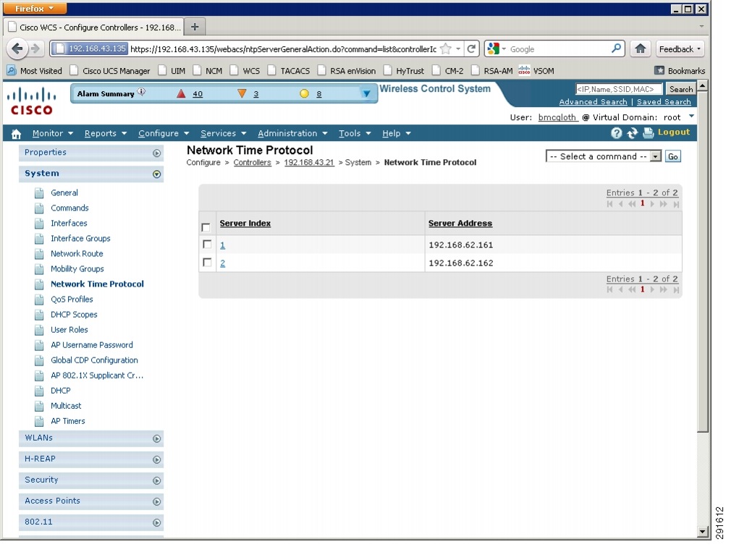This screenshot has width=747, height=560.
Task: Click the bmcgloth user link
Action: [x=557, y=118]
